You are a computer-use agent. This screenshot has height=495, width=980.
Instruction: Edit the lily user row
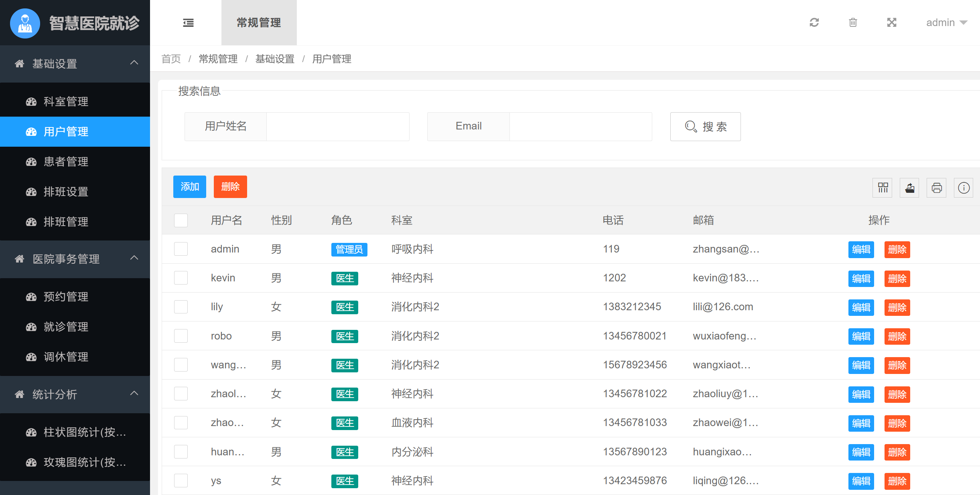(x=861, y=307)
